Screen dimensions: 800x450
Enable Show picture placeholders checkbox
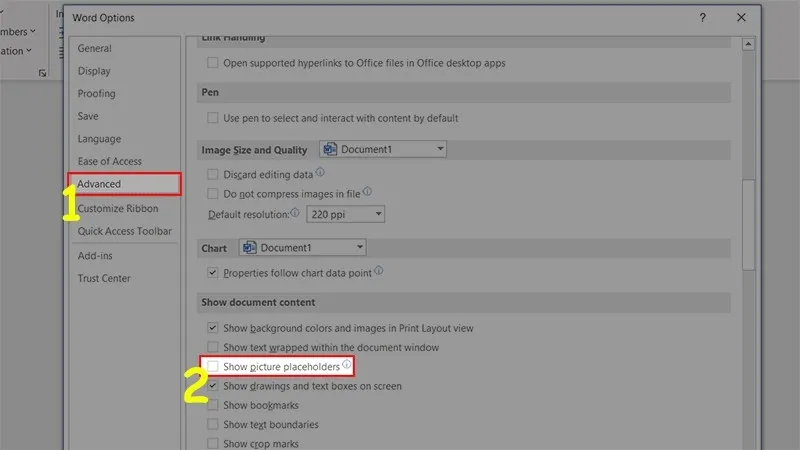212,367
